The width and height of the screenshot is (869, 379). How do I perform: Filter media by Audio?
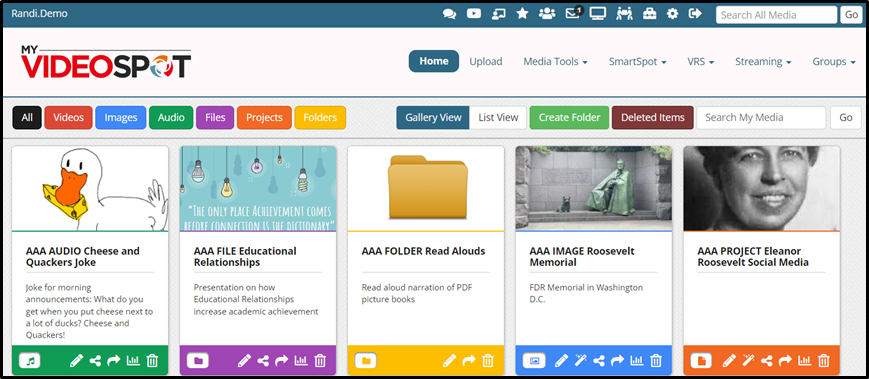click(171, 117)
